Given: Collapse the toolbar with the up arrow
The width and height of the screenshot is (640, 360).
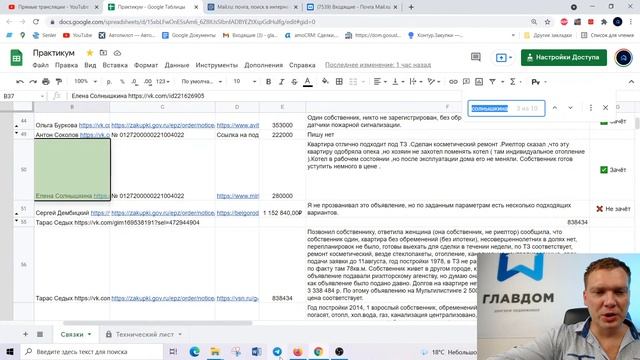Looking at the screenshot, I should click(x=631, y=82).
